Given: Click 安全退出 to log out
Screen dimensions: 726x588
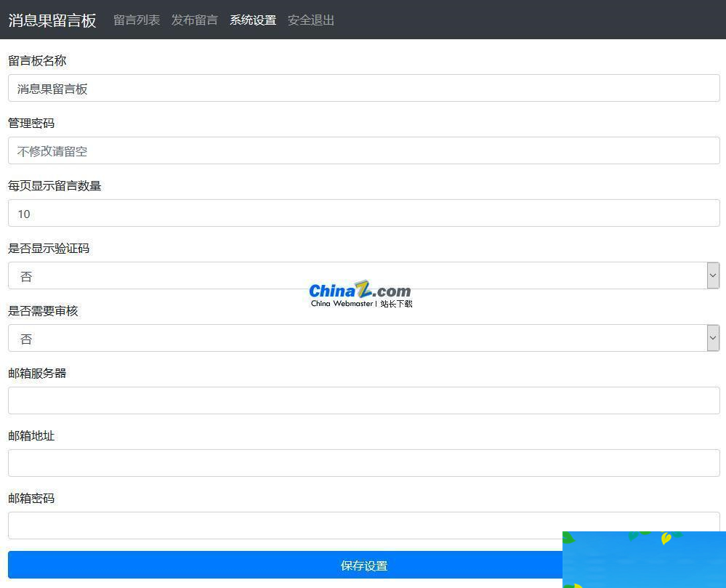Looking at the screenshot, I should (310, 20).
